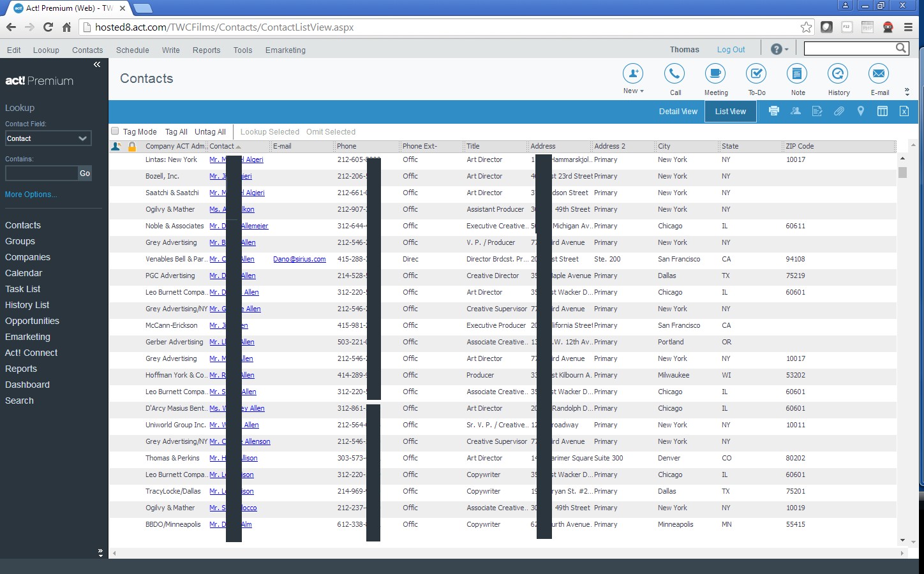This screenshot has height=574, width=924.
Task: Open Calendar in the sidebar
Action: [24, 273]
